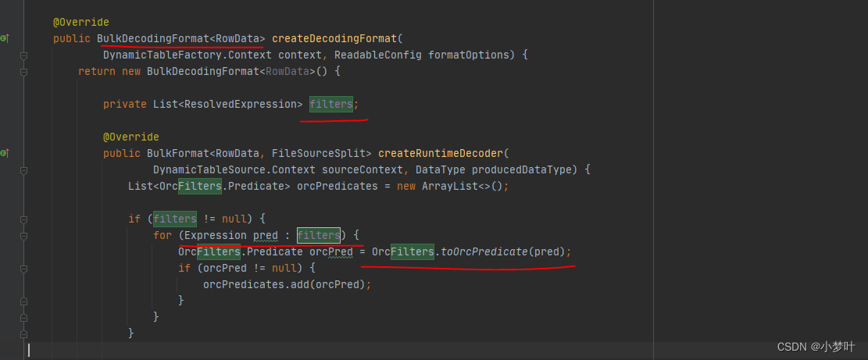Click the DynamicTableFactory.Context parameter type

(x=188, y=55)
